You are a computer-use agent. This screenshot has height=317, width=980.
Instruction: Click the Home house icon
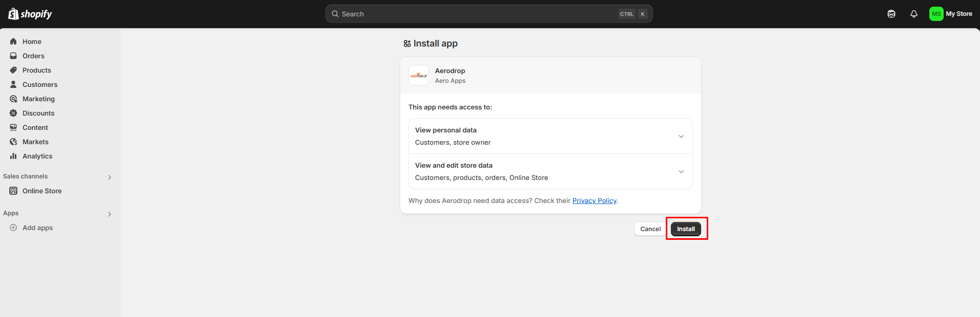click(x=13, y=41)
